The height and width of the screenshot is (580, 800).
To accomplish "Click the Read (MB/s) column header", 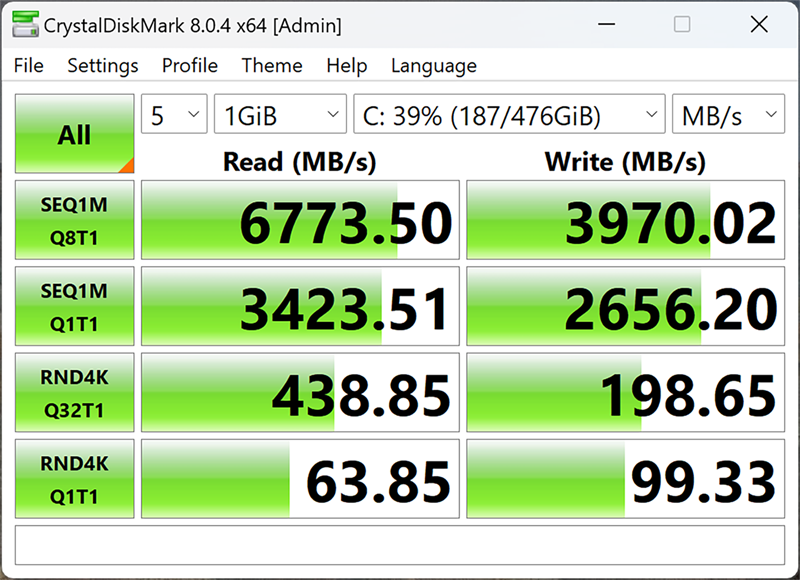I will click(299, 162).
